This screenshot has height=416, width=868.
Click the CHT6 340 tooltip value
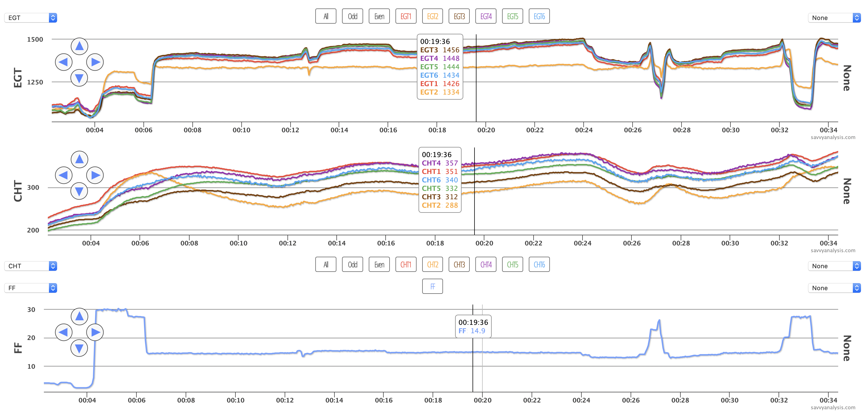point(440,180)
